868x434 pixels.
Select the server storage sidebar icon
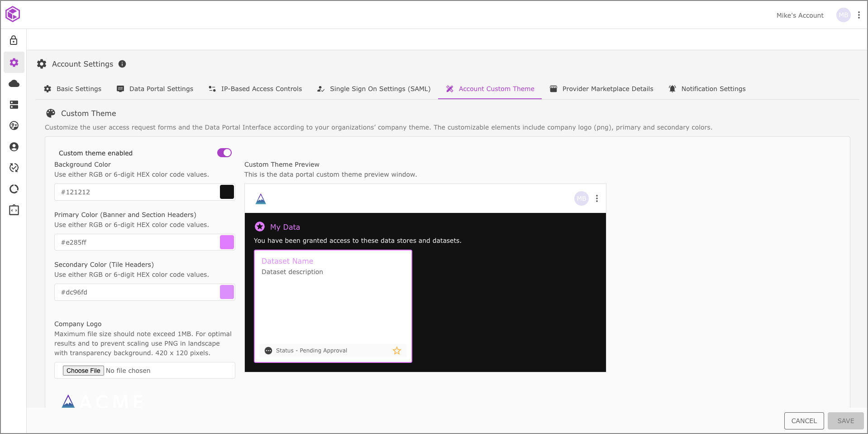[14, 105]
